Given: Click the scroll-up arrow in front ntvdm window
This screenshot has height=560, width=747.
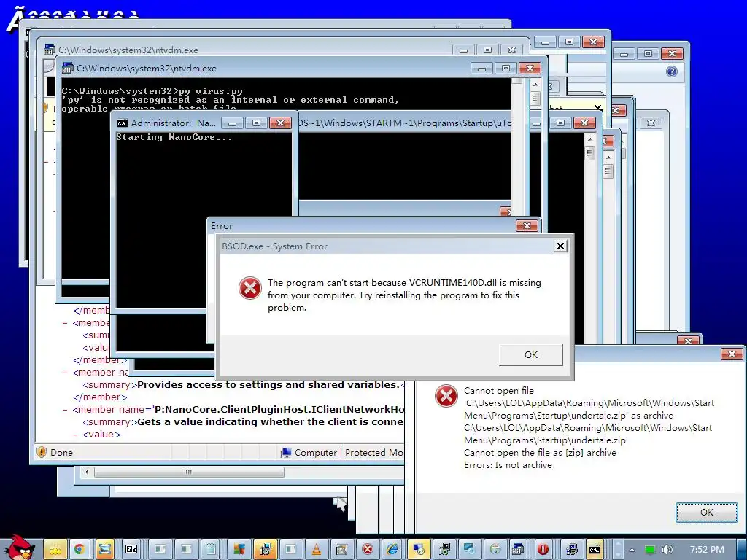Looking at the screenshot, I should (535, 85).
